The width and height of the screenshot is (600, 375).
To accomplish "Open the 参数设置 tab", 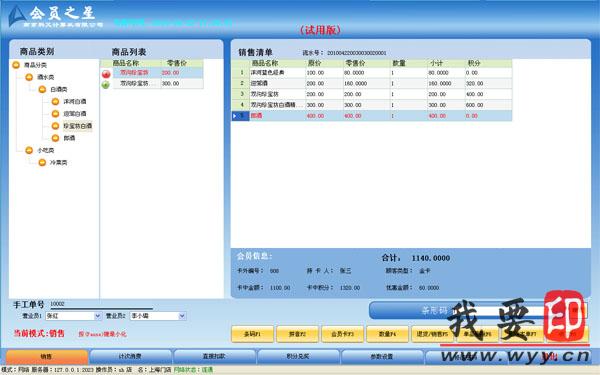I will tap(382, 357).
